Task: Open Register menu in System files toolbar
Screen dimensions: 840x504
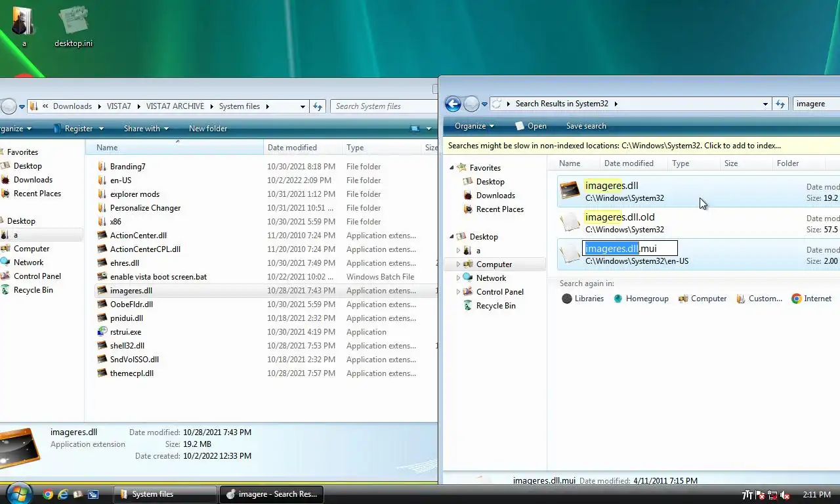Action: [79, 129]
